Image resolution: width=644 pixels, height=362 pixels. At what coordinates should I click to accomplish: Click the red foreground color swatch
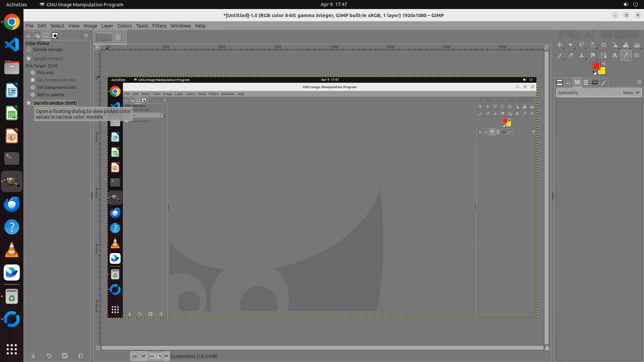(x=596, y=66)
